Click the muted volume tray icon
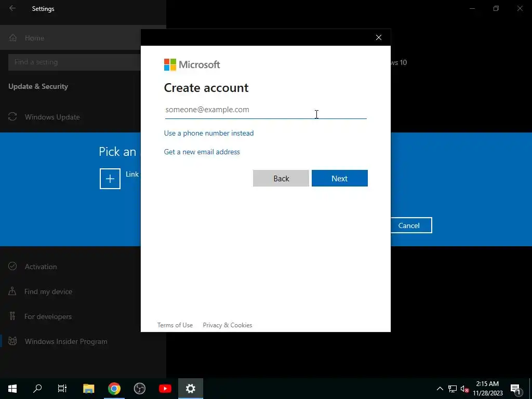This screenshot has width=532, height=399. click(464, 389)
